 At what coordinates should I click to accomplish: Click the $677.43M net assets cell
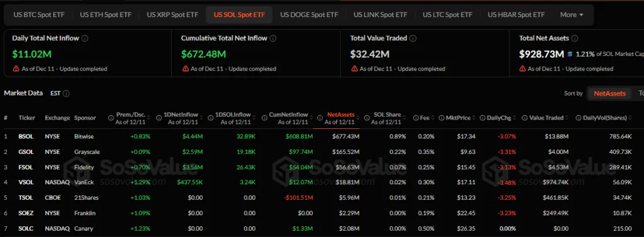[x=346, y=136]
